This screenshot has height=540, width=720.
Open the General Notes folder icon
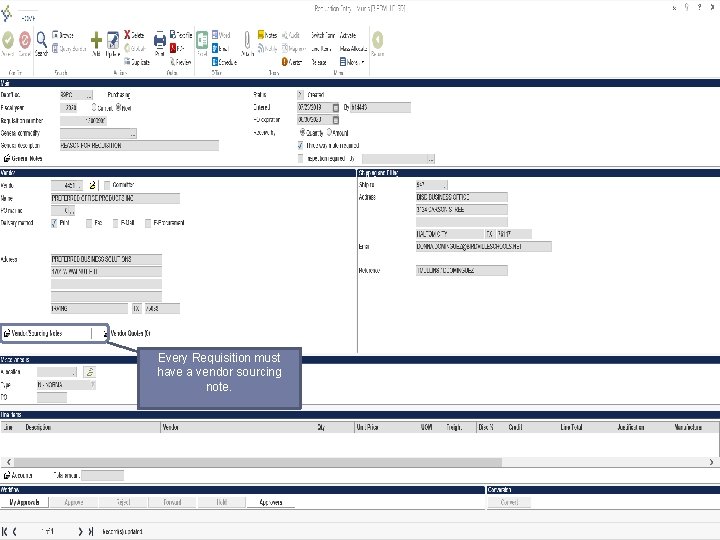point(7,158)
